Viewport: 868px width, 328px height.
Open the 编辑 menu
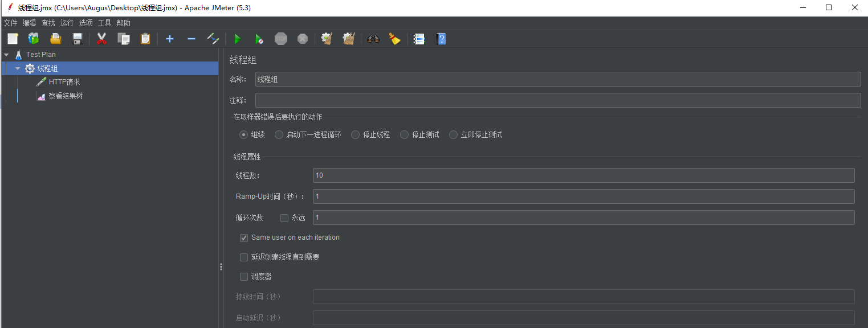point(29,23)
